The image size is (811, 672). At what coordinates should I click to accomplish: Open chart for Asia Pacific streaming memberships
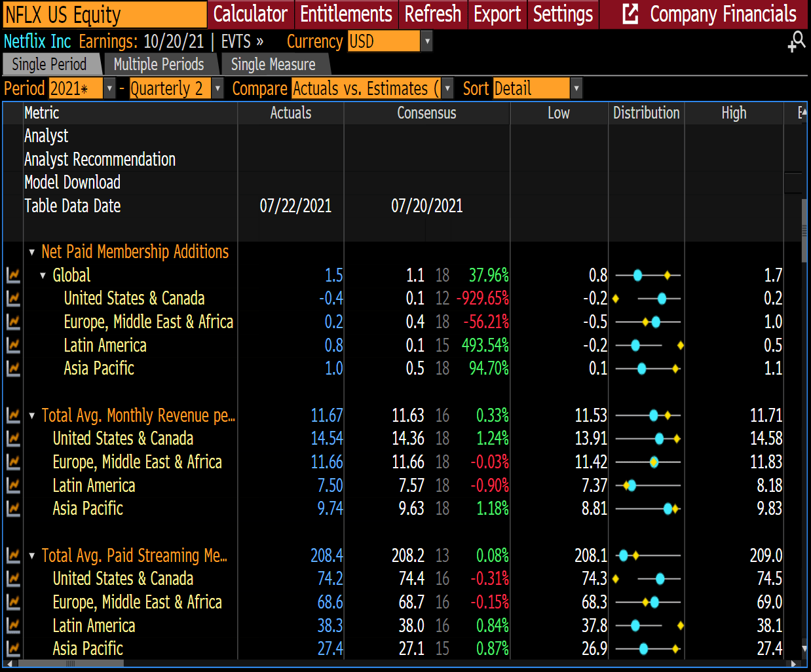point(12,648)
